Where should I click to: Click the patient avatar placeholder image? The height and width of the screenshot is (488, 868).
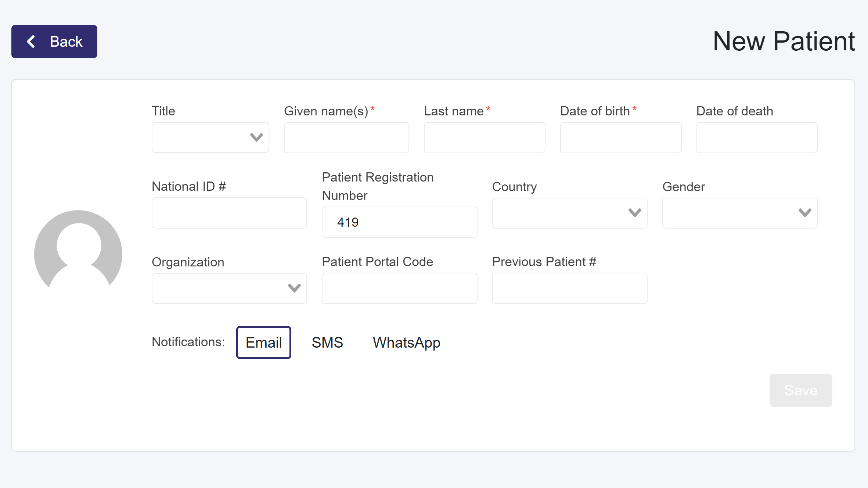point(78,250)
